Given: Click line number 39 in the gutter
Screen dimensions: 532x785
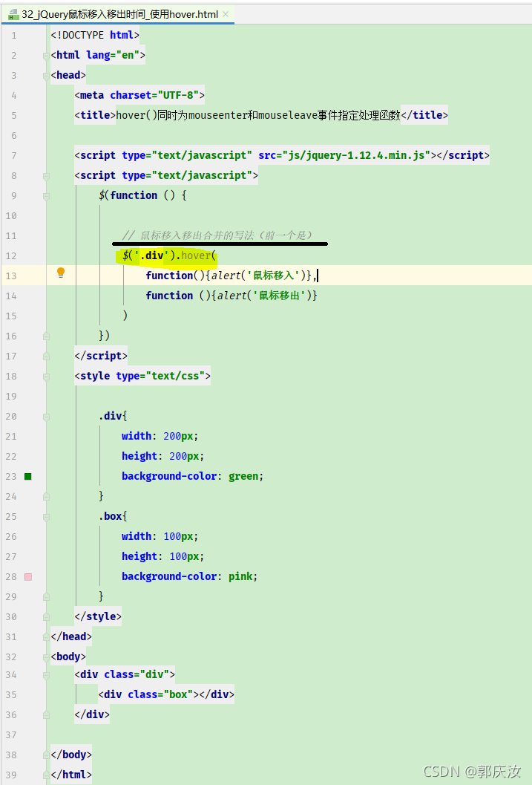Looking at the screenshot, I should [11, 775].
